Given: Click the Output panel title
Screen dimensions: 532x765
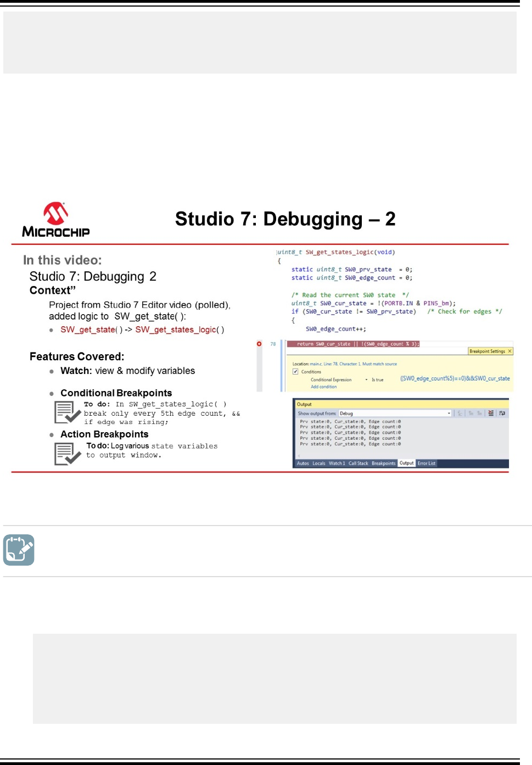Looking at the screenshot, I should [x=304, y=404].
